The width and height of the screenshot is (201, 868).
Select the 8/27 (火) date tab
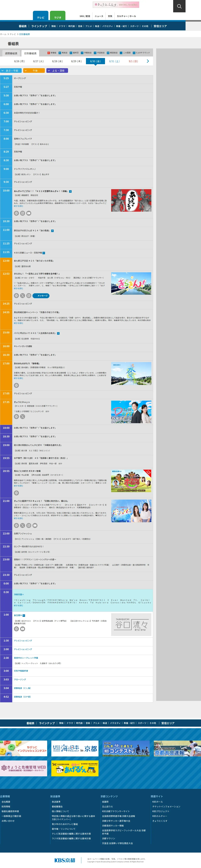pyautogui.click(x=38, y=61)
